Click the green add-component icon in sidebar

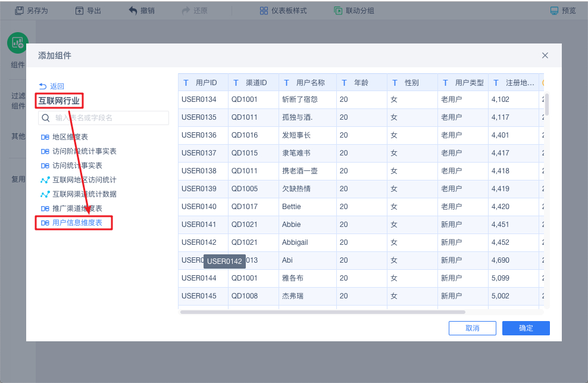click(18, 43)
